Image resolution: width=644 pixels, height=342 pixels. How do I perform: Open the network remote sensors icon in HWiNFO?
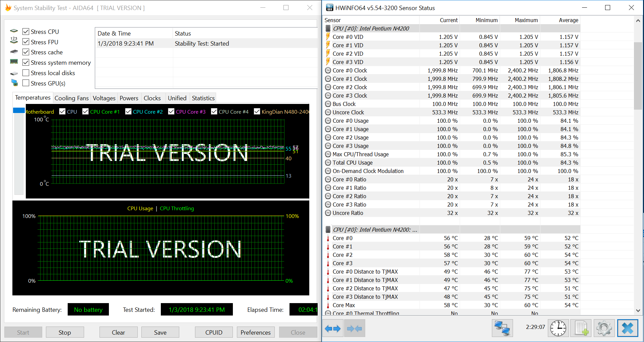502,328
